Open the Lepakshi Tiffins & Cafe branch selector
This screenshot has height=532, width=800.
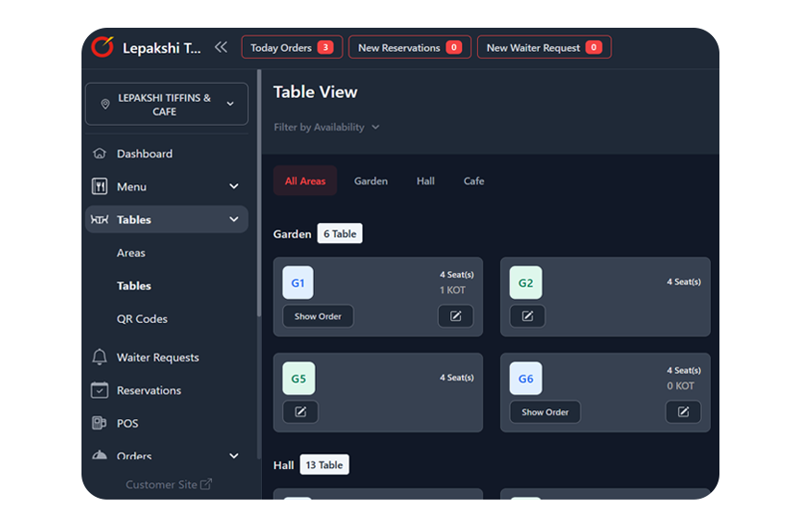tap(167, 105)
